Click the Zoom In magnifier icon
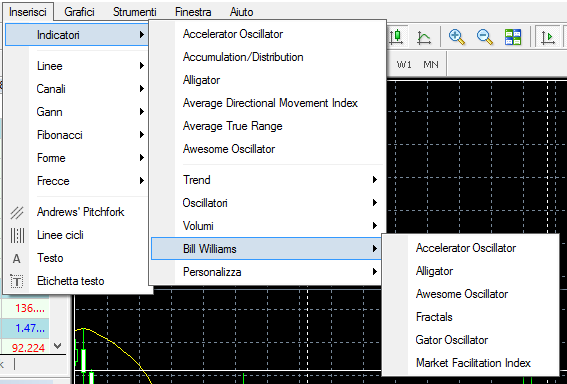 coord(456,37)
